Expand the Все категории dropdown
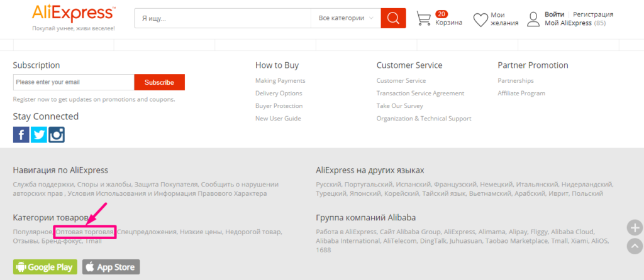Screen dimensions: 644x280 pyautogui.click(x=346, y=18)
